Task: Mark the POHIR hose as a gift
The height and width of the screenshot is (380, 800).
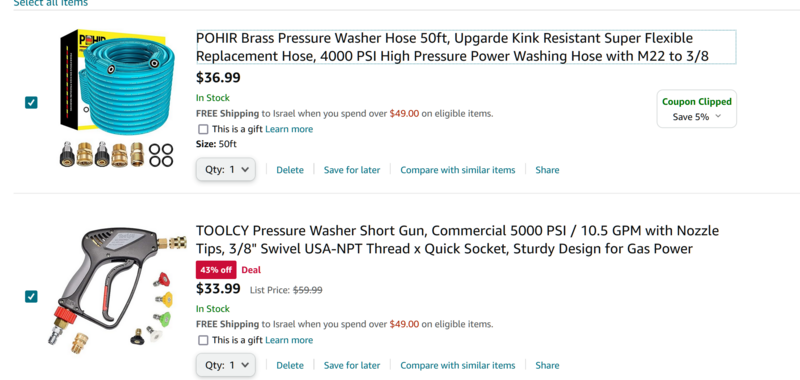Action: pos(203,129)
